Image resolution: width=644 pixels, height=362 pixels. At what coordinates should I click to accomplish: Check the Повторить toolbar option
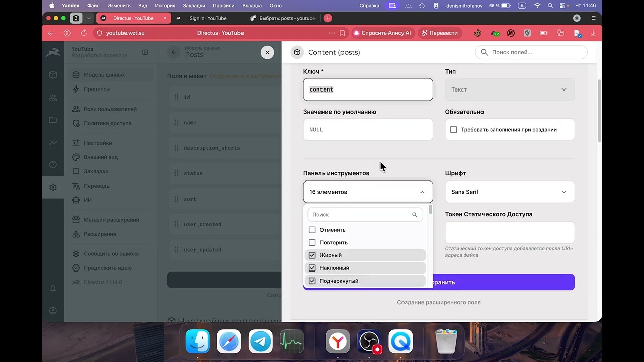(312, 242)
